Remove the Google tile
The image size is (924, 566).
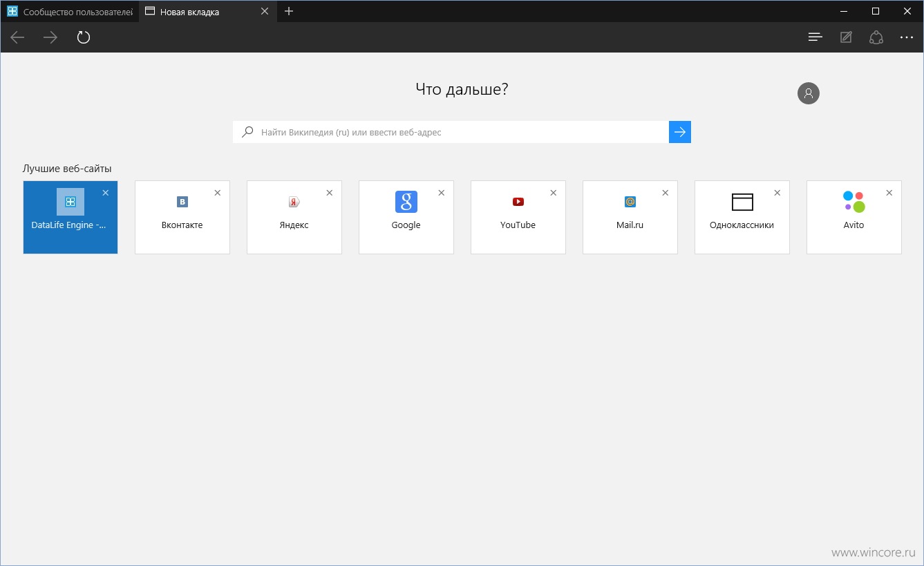pos(442,193)
